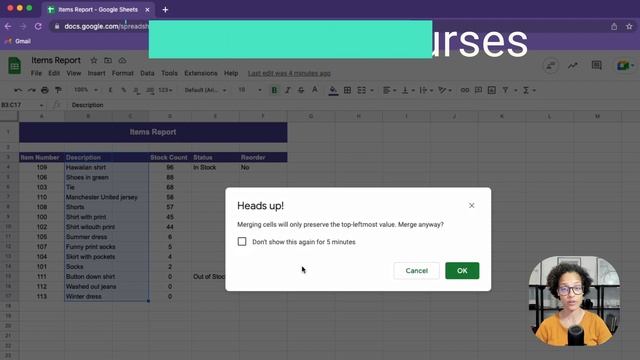Open the Default font dropdown
Viewport: 640px width, 360px height.
pyautogui.click(x=205, y=90)
